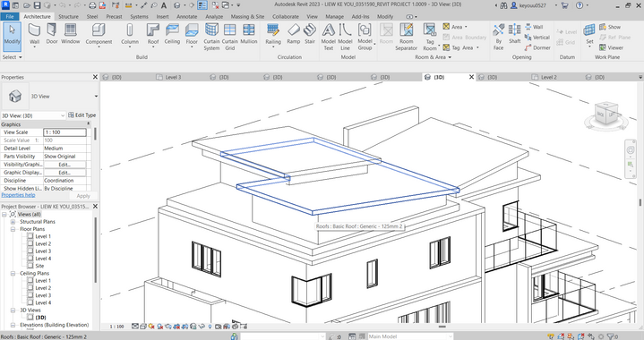The image size is (644, 340).
Task: Open the Select panel dropdown
Action: click(12, 57)
